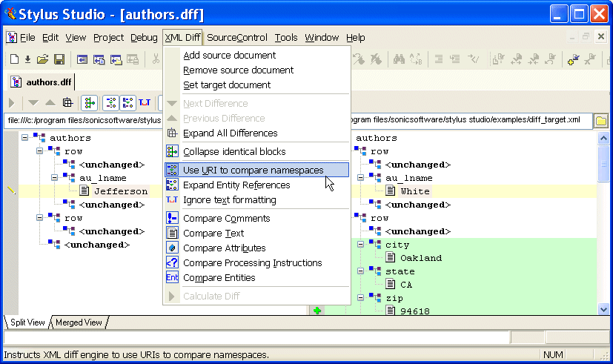
Task: Click the Open file folder icon
Action: [x=43, y=59]
